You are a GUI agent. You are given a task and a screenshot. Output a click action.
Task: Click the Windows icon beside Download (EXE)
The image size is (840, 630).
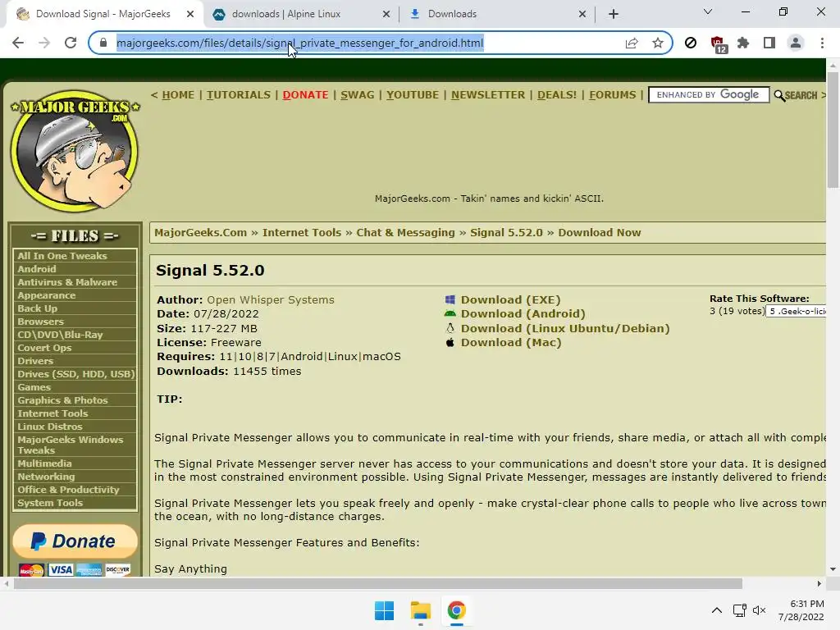[x=450, y=299]
